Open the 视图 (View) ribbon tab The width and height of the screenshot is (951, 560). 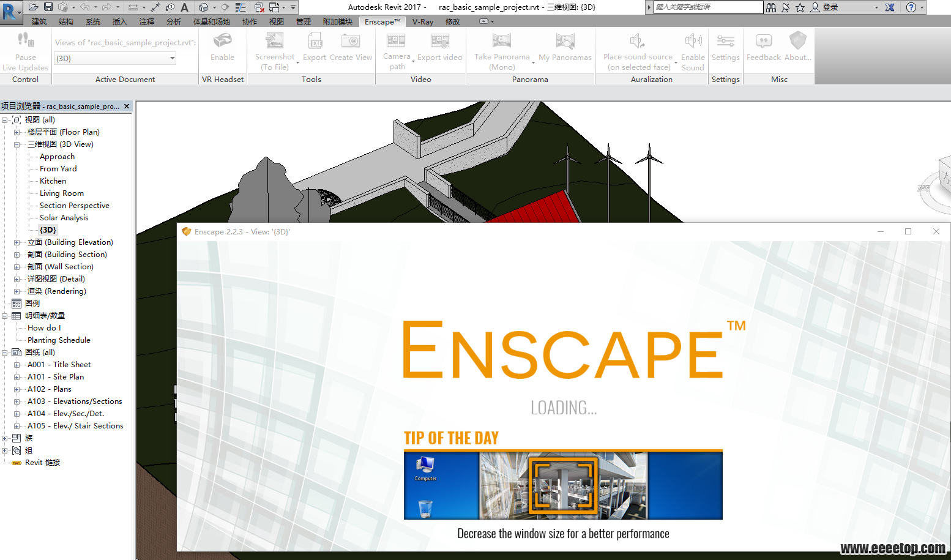[x=277, y=21]
